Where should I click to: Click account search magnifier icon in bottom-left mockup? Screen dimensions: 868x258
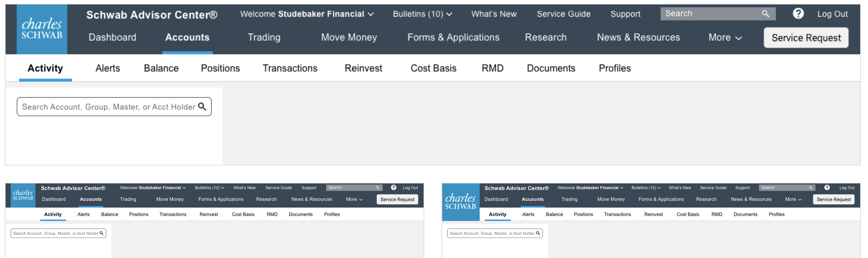point(101,233)
